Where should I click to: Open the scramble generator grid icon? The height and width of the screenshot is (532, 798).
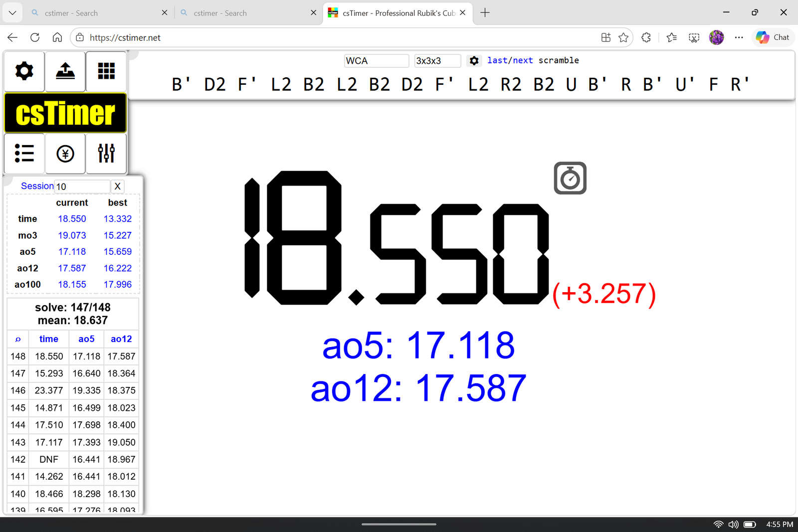point(106,71)
